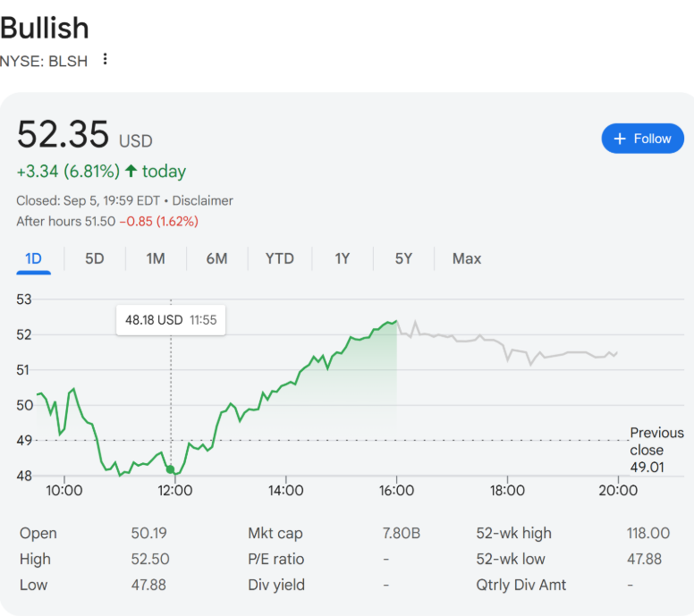Click the 52.35 USD price heading
This screenshot has width=694, height=616.
(x=84, y=135)
